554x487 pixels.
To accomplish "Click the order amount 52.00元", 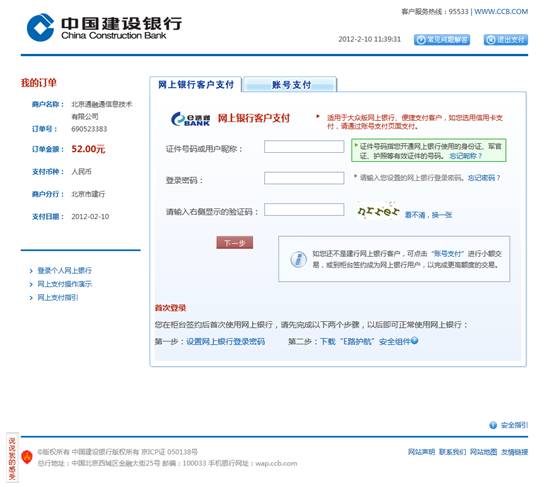I will point(88,149).
